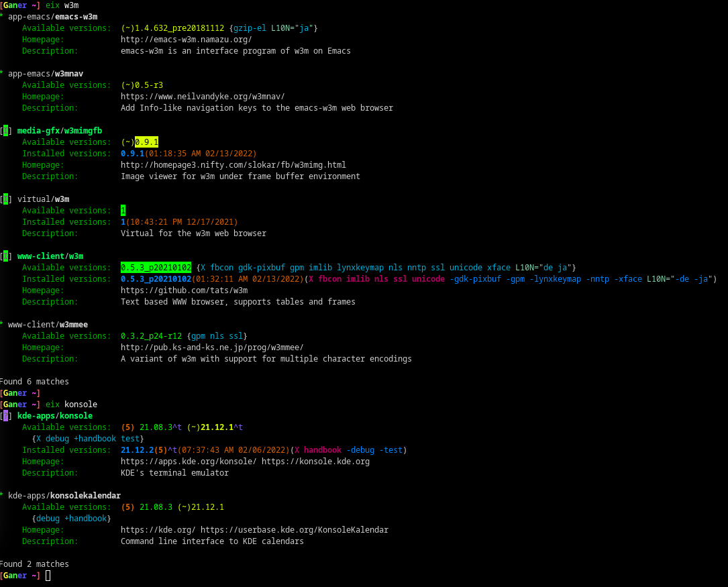Click the asterisk marker next to www-client/w3mmee
The image size is (728, 587).
1,324
